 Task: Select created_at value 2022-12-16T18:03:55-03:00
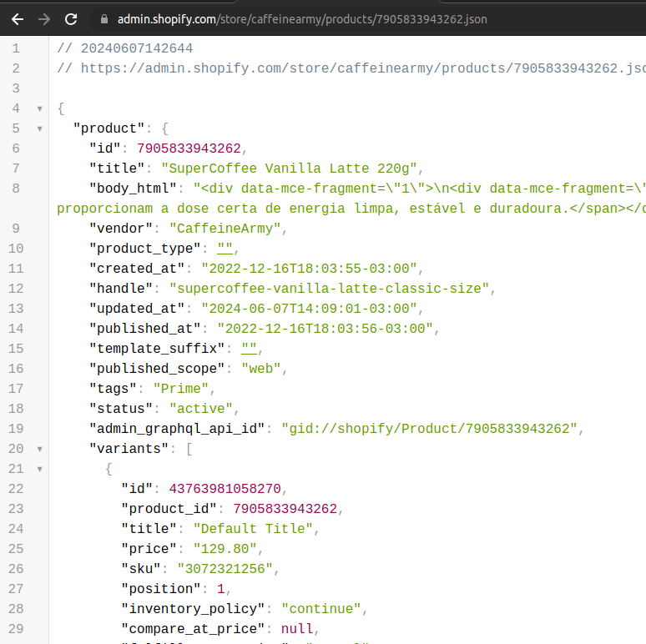[x=309, y=269]
